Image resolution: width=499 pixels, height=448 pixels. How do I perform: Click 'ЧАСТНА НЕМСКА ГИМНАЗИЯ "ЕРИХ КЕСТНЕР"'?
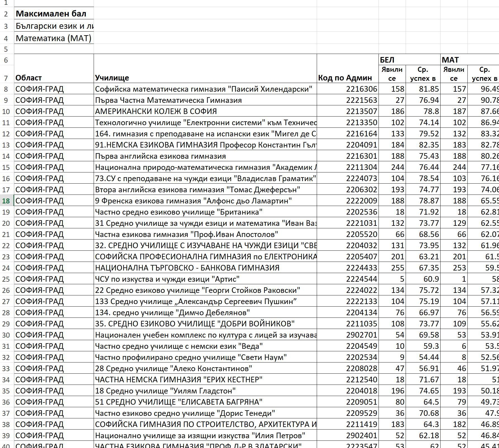(x=205, y=380)
